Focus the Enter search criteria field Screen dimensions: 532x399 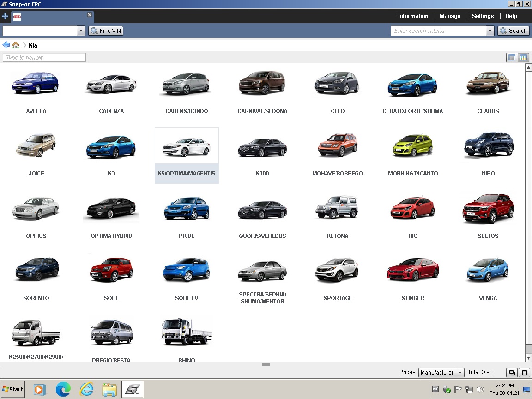[x=438, y=31]
